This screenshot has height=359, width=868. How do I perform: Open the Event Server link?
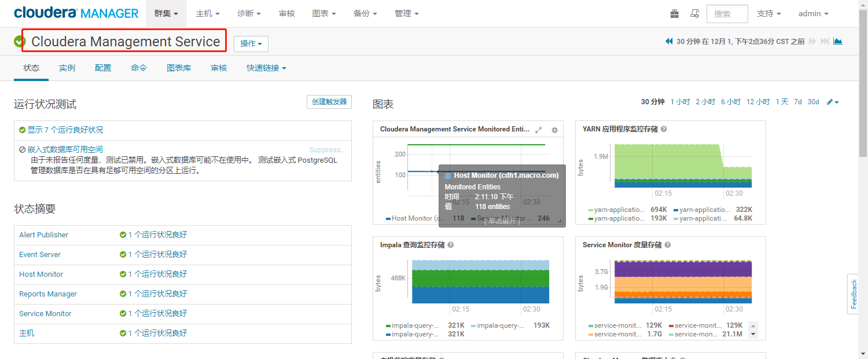click(x=40, y=255)
